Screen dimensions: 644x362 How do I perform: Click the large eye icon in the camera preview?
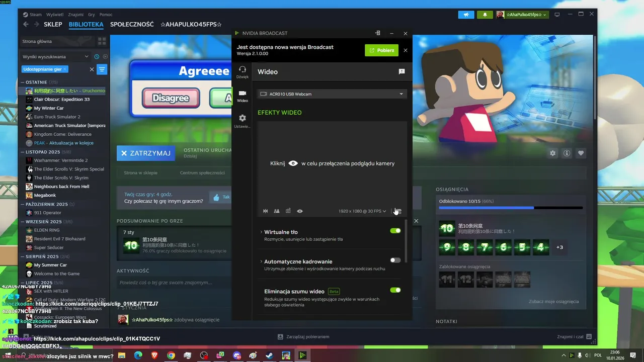click(293, 163)
